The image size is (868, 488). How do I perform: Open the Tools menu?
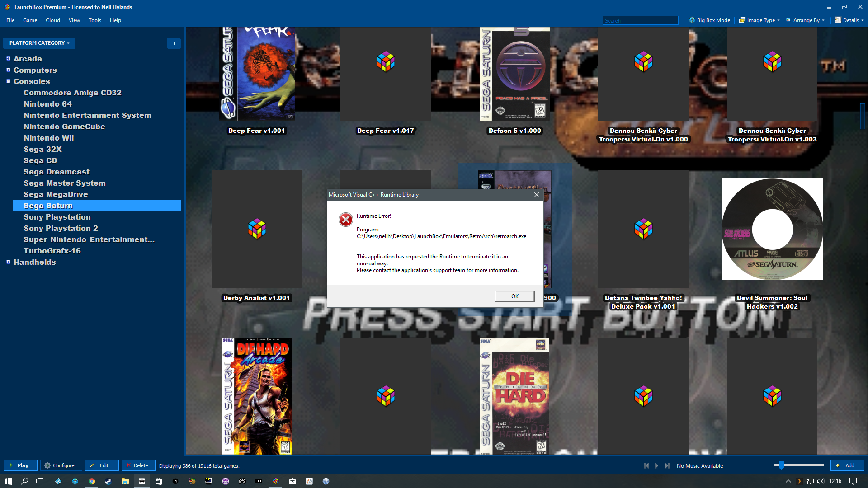coord(95,20)
